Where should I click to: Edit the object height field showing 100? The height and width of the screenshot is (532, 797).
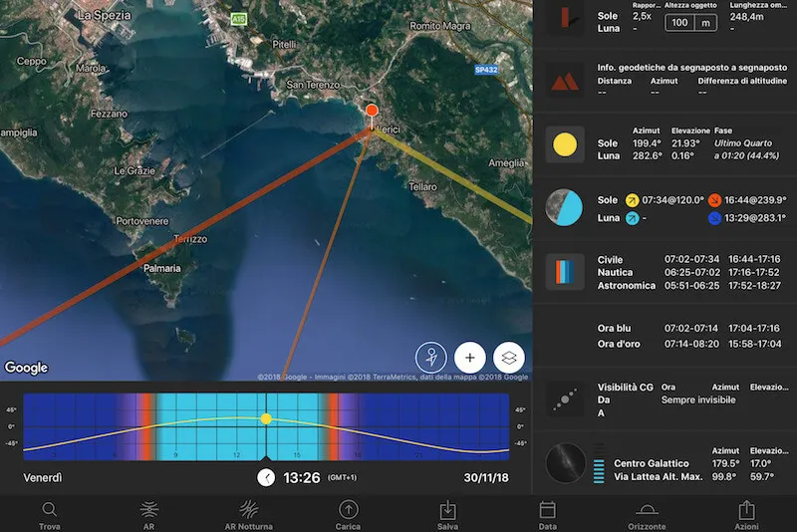[x=679, y=22]
